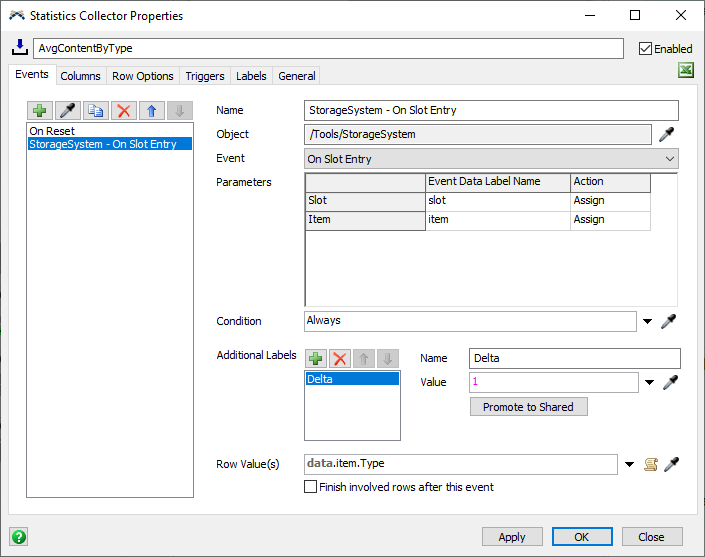Delete selected event with red X
Viewport: 705px width, 557px height.
(123, 111)
